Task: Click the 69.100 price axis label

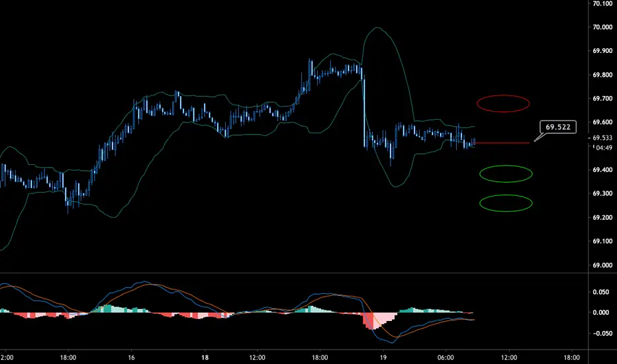Action: (x=602, y=241)
